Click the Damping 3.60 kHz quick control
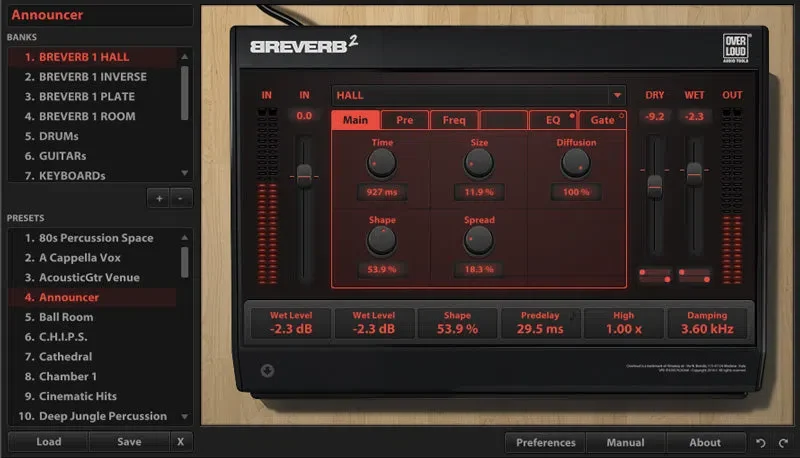Screen dimensions: 800x458 coord(707,323)
